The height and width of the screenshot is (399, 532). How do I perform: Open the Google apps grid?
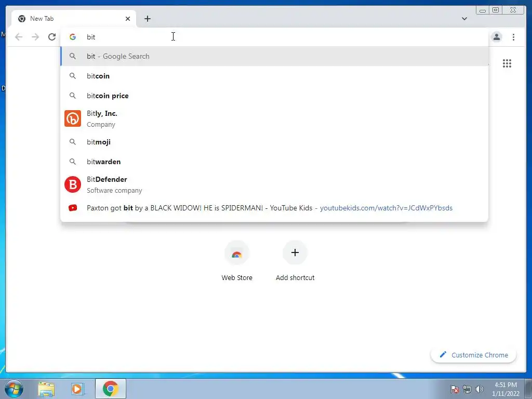[507, 63]
